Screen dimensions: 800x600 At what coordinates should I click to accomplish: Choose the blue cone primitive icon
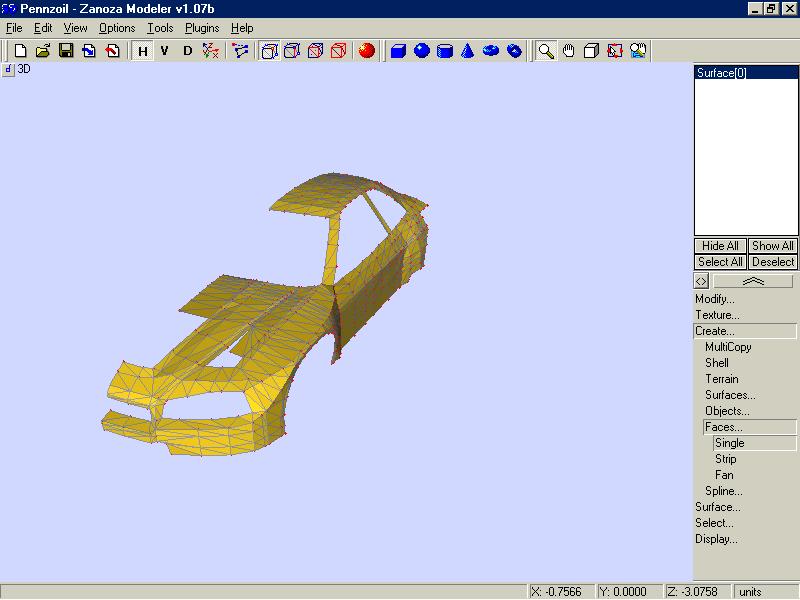467,51
